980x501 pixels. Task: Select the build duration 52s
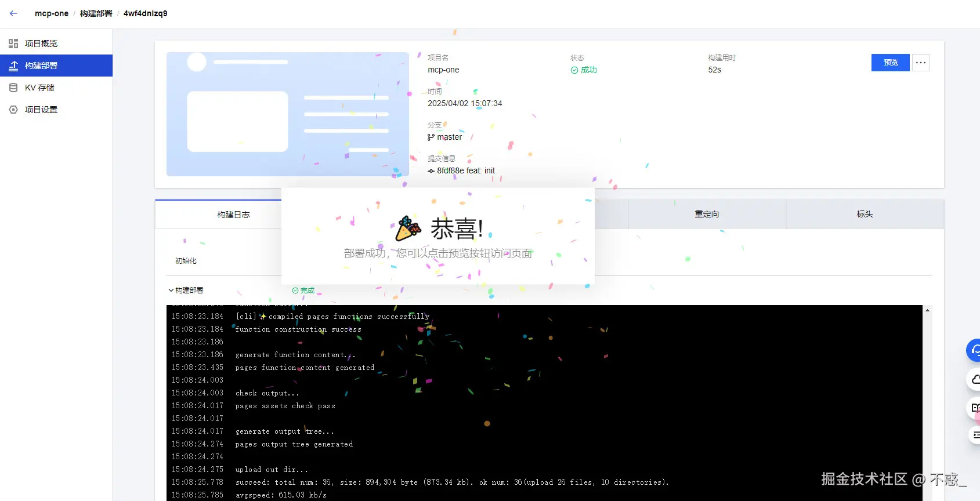tap(714, 70)
